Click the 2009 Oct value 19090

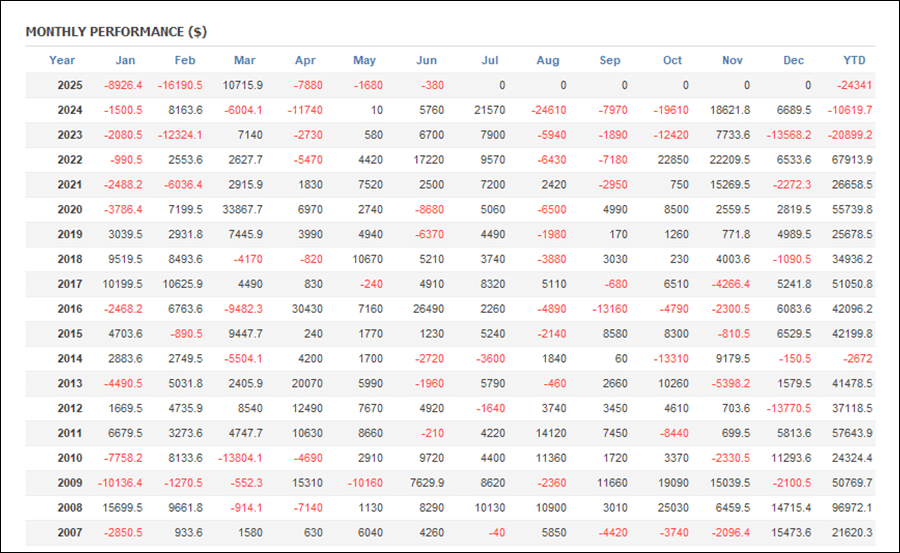673,482
